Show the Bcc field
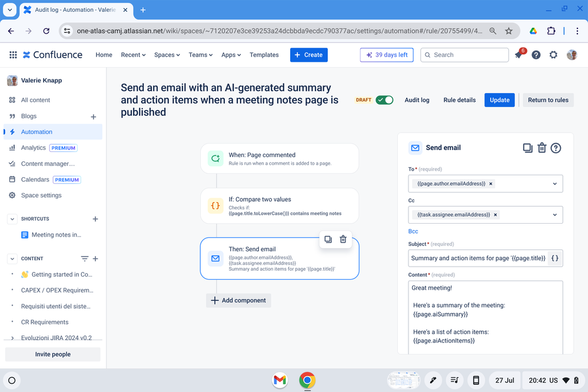The height and width of the screenshot is (392, 588). [x=414, y=231]
